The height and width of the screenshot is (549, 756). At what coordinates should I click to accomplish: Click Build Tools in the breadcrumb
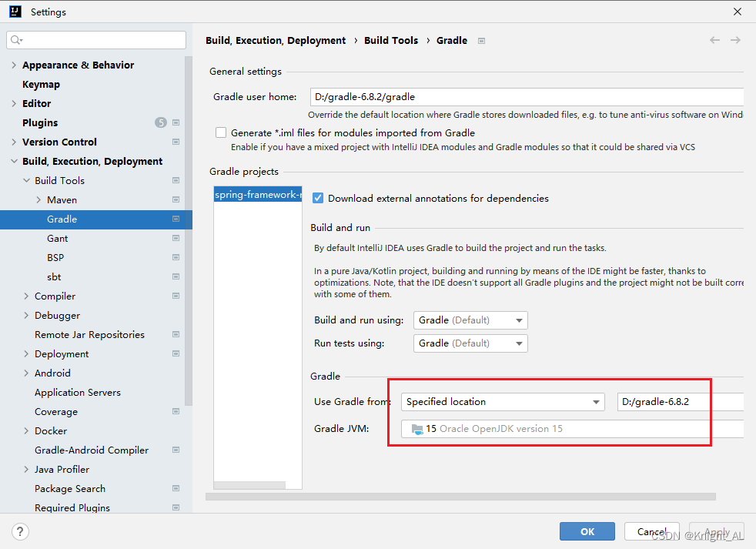click(x=391, y=41)
